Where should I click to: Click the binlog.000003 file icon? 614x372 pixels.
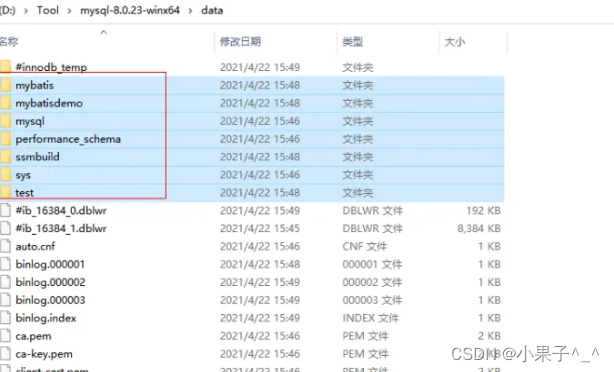point(5,300)
